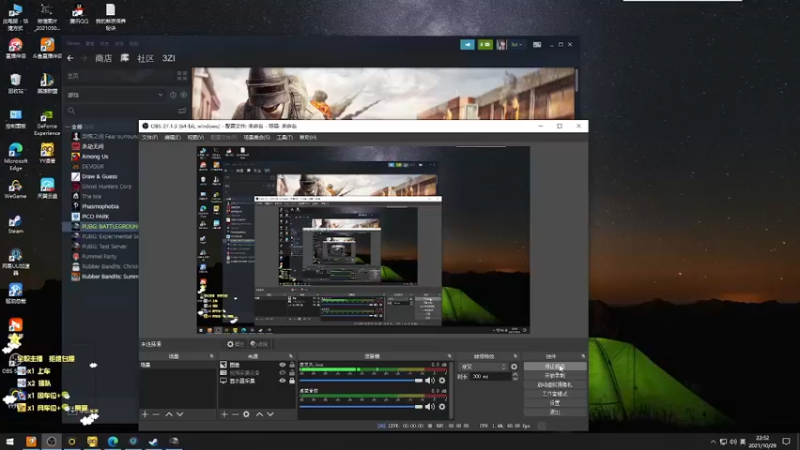Go to the 社区 tab in Steam
Viewport: 800px width, 450px height.
[145, 58]
